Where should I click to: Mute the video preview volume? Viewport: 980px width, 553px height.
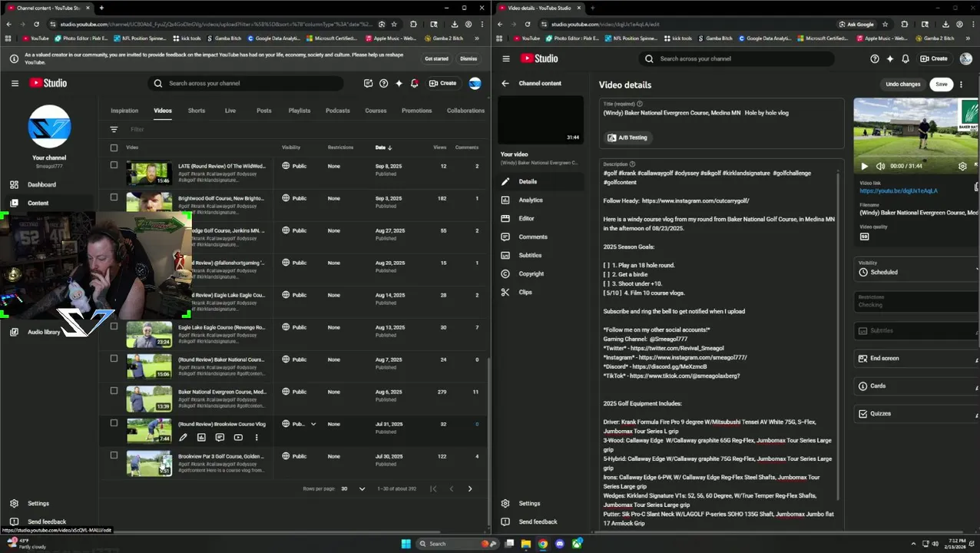coord(880,166)
